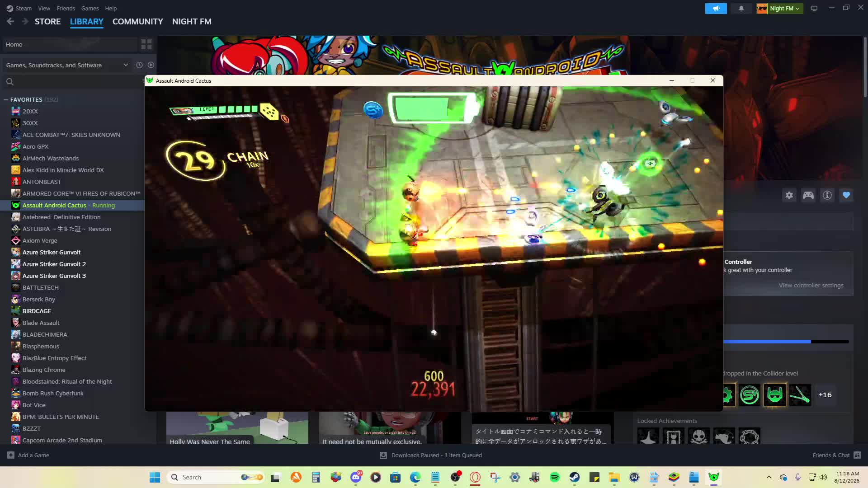This screenshot has width=868, height=488.
Task: Click View controller settings link
Action: click(811, 285)
